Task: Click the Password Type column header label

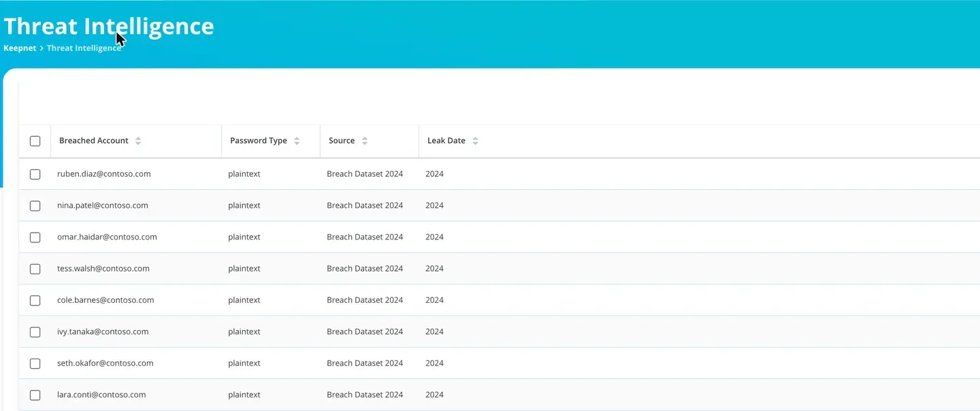Action: [259, 141]
